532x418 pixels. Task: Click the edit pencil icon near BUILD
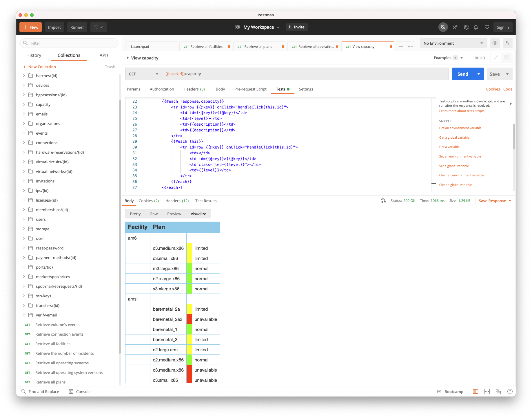tap(496, 58)
